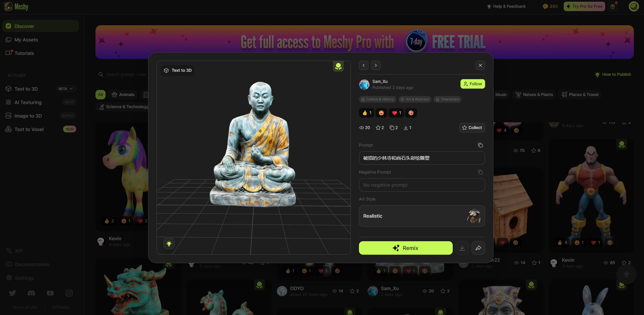Follow Sam_Xu
This screenshot has height=315, width=644.
(473, 84)
